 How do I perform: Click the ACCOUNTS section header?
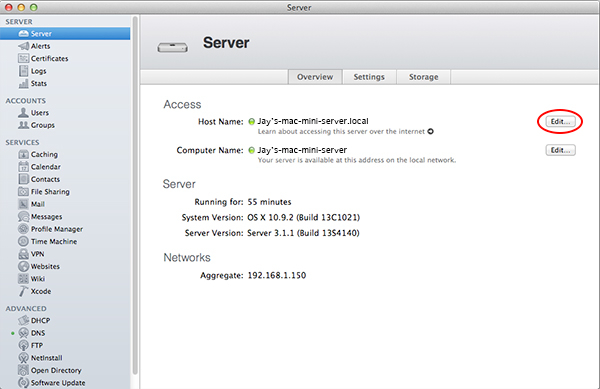(x=25, y=101)
